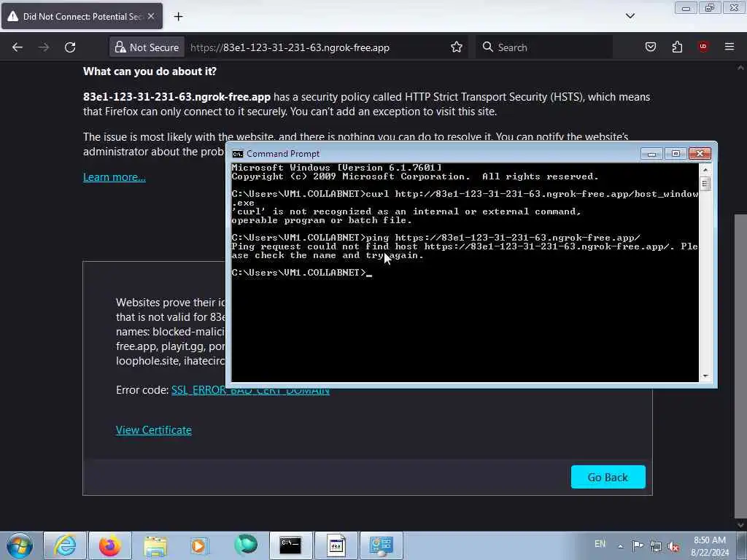The height and width of the screenshot is (560, 747).
Task: Open Windows Media Player from taskbar
Action: (x=200, y=545)
